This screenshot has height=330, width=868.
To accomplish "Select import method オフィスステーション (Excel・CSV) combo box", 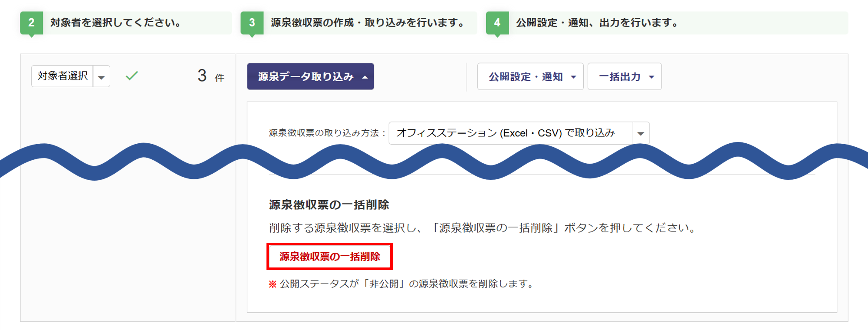I will (x=519, y=133).
